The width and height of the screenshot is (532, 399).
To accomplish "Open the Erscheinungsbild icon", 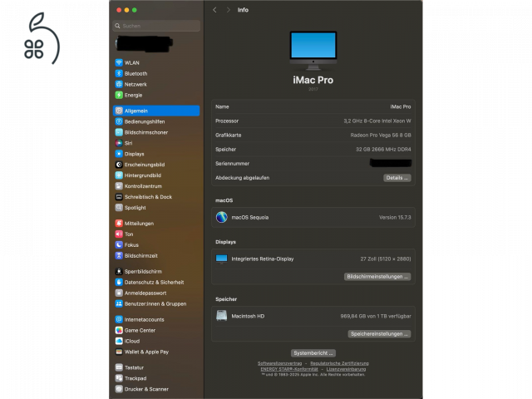I will (119, 165).
